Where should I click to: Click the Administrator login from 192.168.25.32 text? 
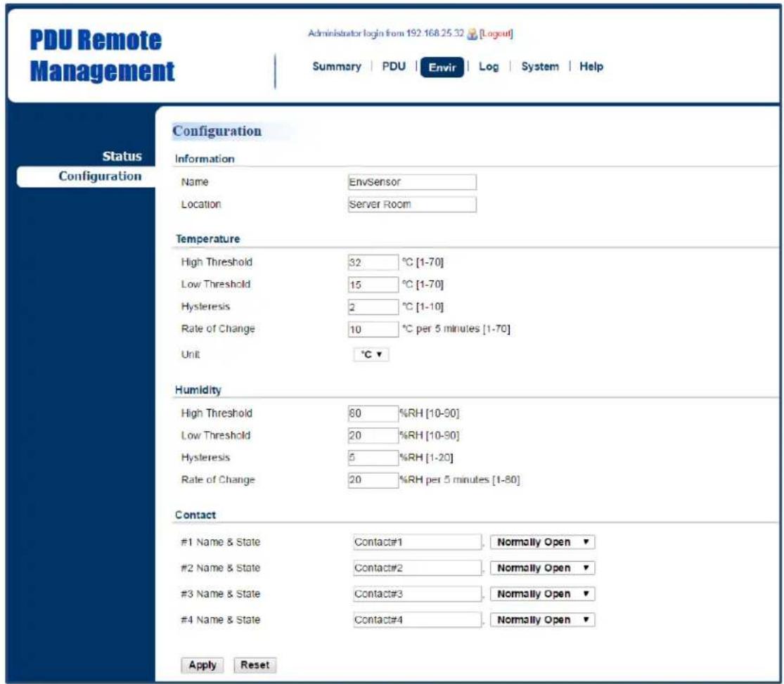click(x=386, y=34)
